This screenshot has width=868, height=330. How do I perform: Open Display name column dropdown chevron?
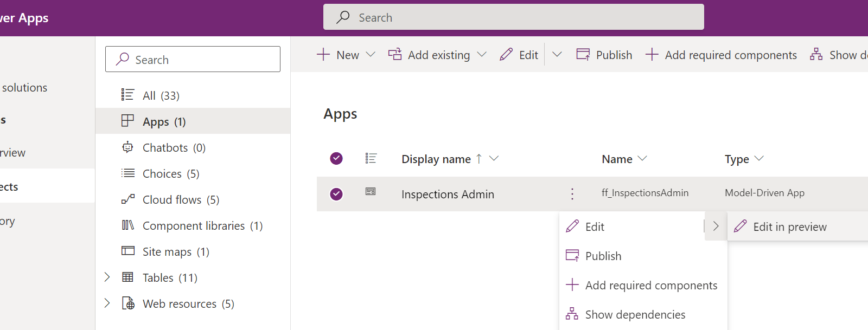click(x=494, y=158)
